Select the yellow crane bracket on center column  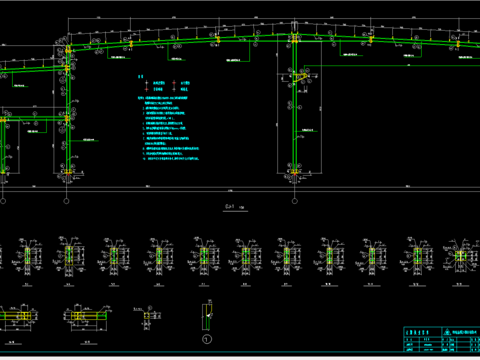301,78
